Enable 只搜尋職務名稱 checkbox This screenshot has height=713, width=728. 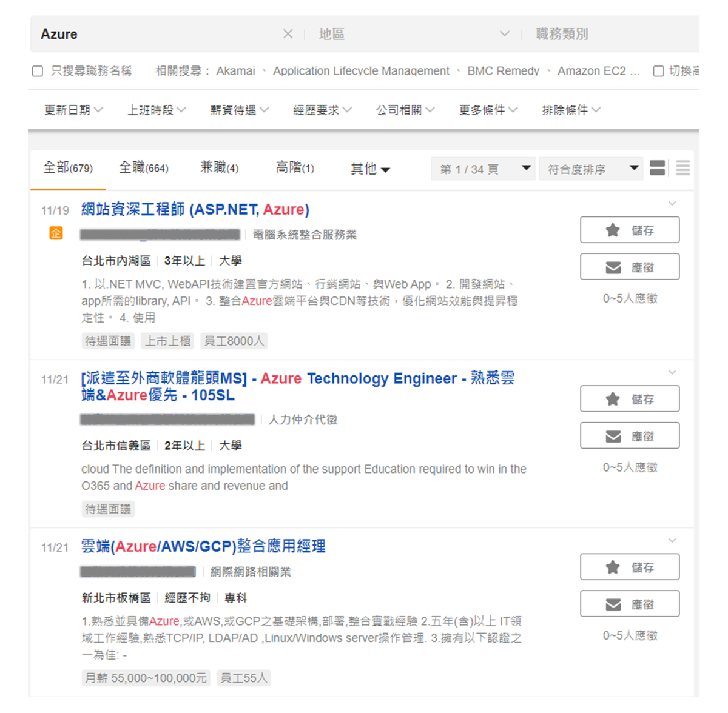[38, 71]
